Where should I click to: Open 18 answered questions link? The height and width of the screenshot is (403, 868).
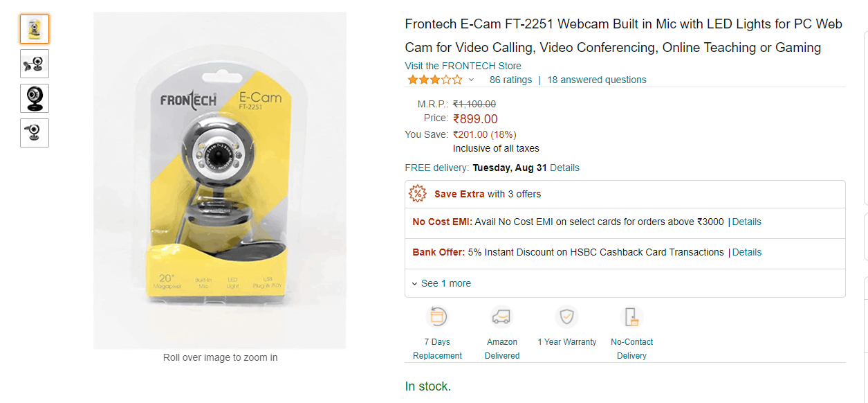(x=596, y=80)
